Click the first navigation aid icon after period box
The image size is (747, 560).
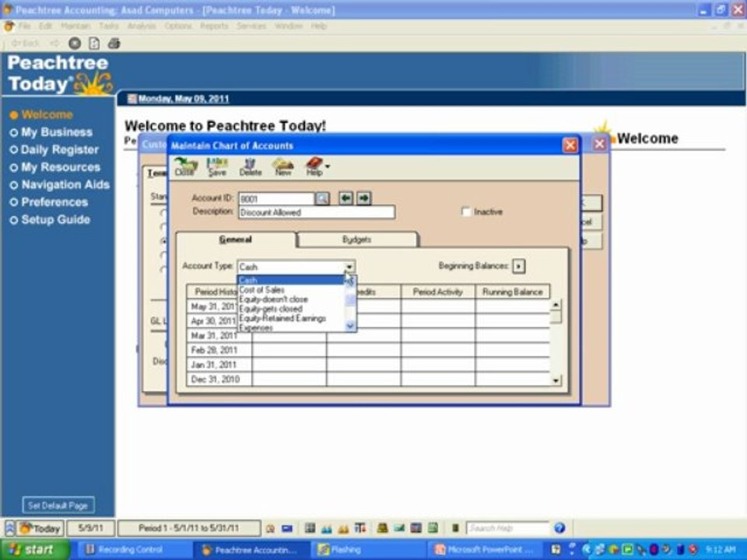pyautogui.click(x=270, y=528)
